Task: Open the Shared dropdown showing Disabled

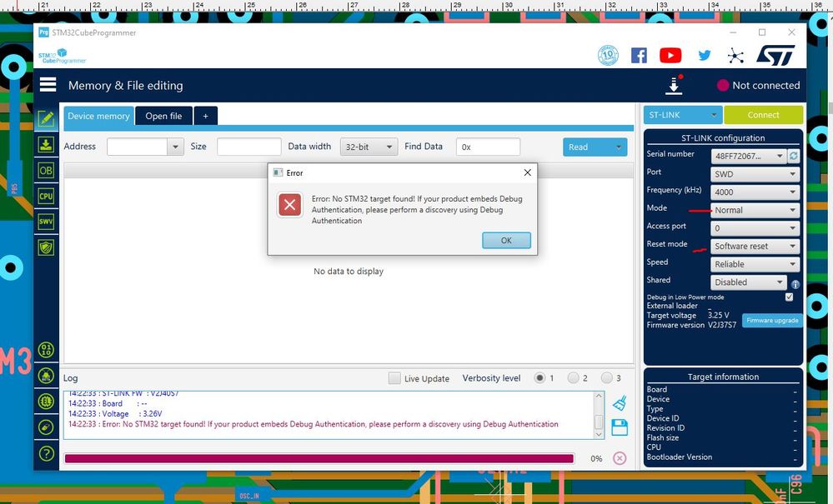Action: [x=749, y=282]
